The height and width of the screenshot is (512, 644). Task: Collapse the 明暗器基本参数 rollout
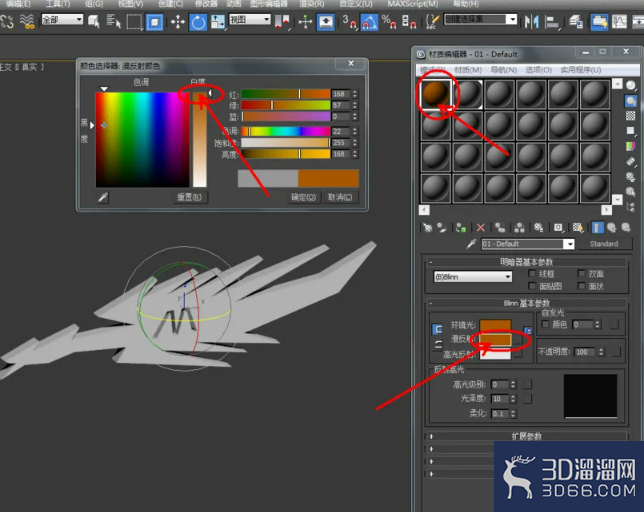pyautogui.click(x=526, y=262)
